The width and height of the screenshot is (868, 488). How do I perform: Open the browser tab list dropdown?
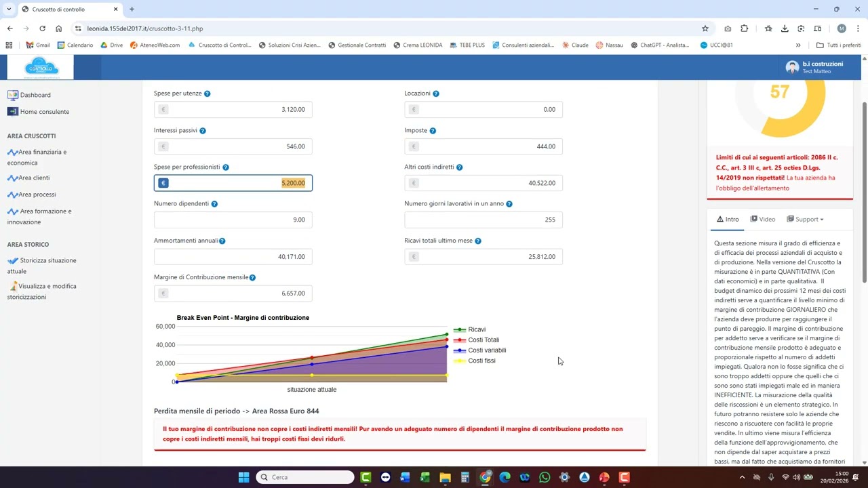point(9,9)
